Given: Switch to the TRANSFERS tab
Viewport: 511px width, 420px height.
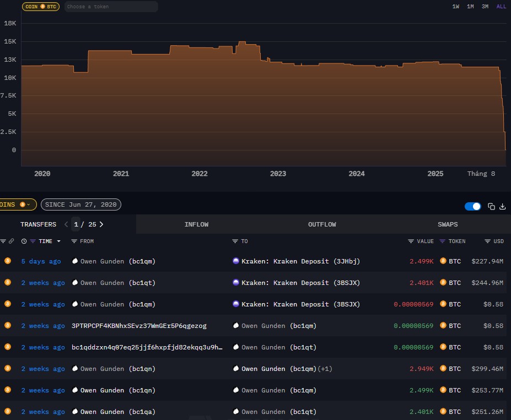Looking at the screenshot, I should [38, 224].
